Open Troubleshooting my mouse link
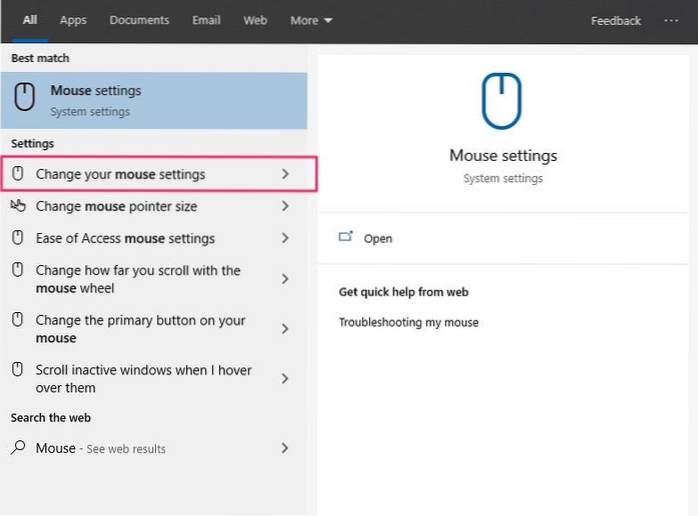This screenshot has height=516, width=698. tap(408, 322)
